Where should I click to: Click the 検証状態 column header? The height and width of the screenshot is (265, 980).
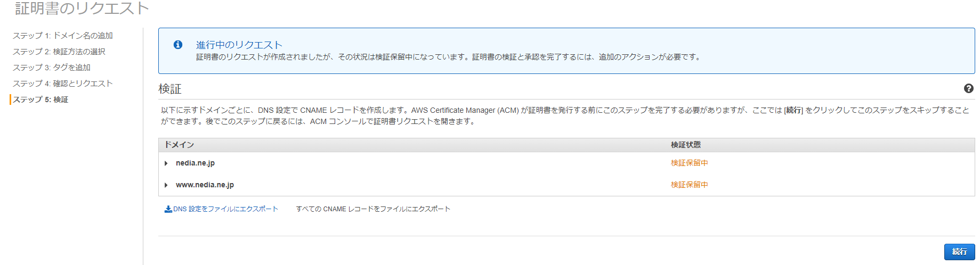point(685,145)
